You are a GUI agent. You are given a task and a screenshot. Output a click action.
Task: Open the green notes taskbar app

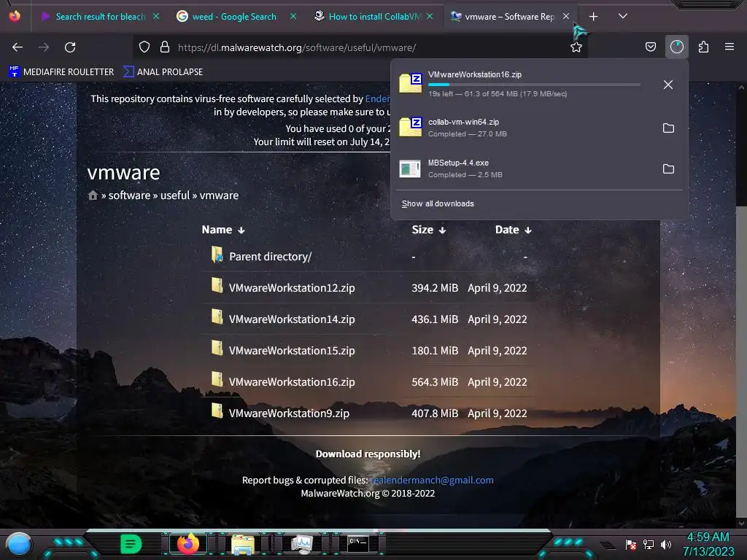pos(131,544)
